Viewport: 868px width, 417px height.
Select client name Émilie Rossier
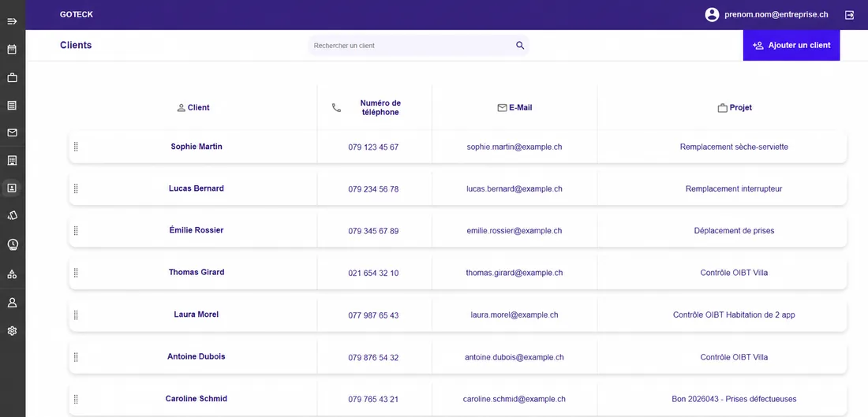tap(196, 230)
